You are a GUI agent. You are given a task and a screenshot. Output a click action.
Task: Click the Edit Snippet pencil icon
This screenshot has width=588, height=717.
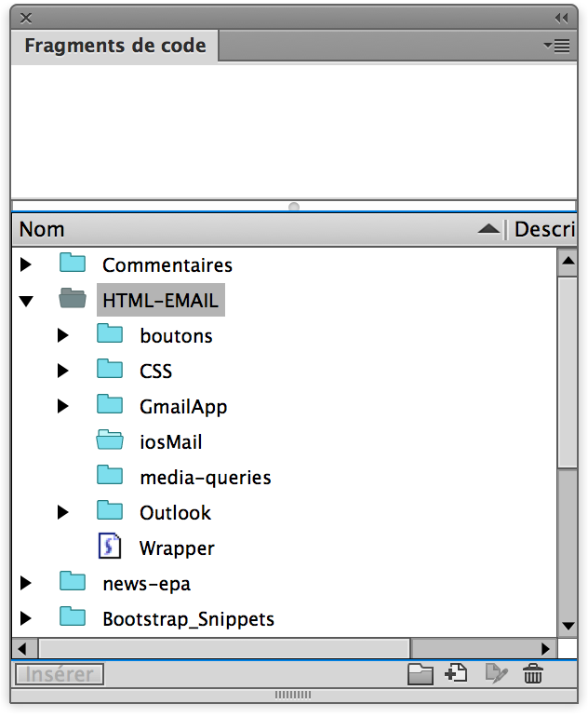click(496, 674)
